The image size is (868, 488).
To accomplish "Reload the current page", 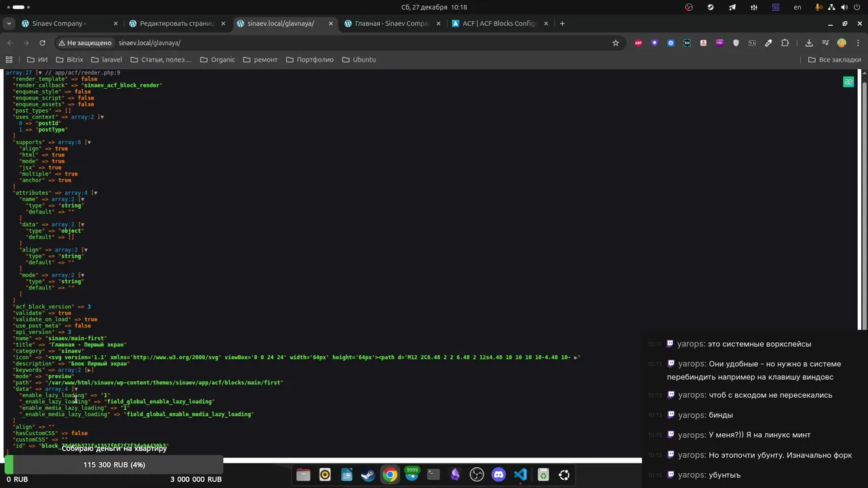I will pyautogui.click(x=43, y=43).
